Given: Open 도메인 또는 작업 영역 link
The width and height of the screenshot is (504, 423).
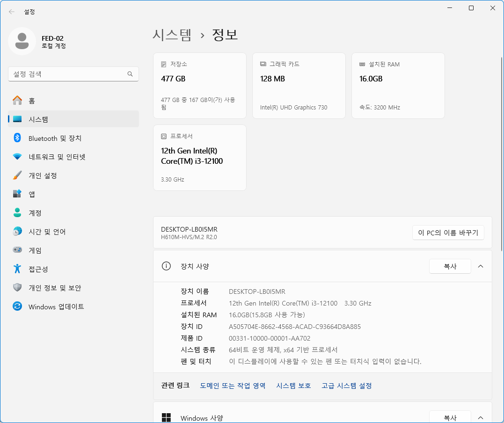Looking at the screenshot, I should [233, 386].
